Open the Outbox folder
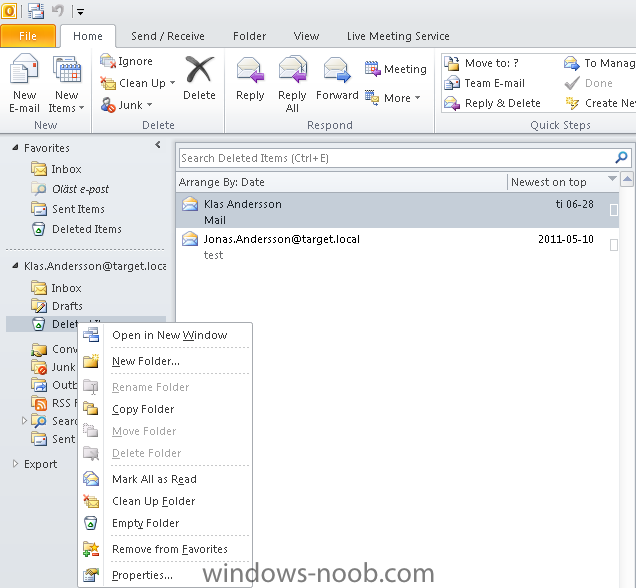Image resolution: width=636 pixels, height=588 pixels. click(54, 385)
